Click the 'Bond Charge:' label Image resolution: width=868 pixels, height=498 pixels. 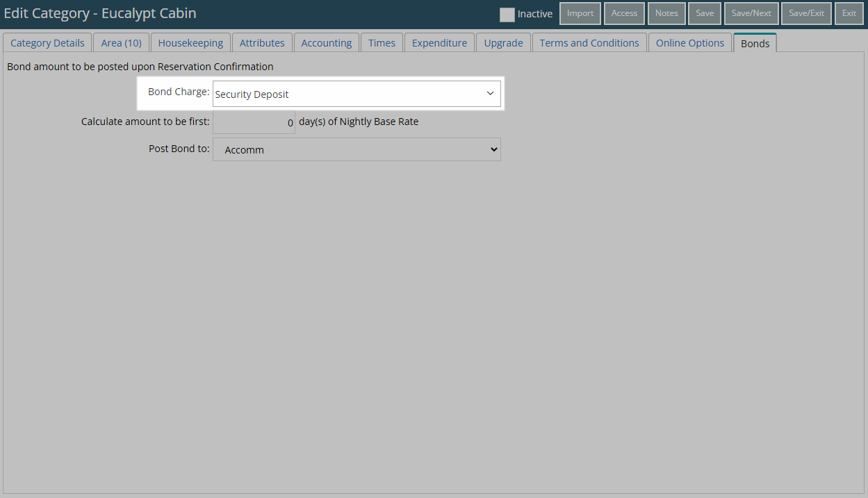click(179, 92)
